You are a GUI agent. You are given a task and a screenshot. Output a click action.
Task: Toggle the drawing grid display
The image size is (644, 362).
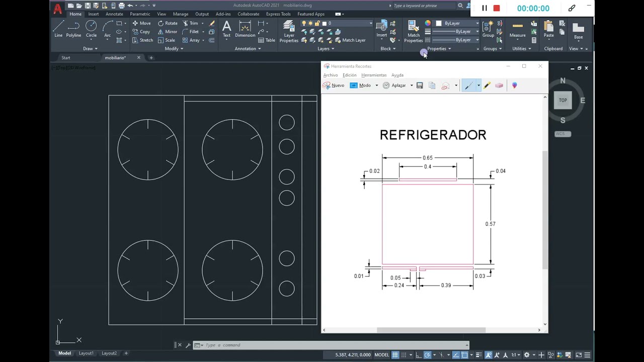click(x=395, y=355)
